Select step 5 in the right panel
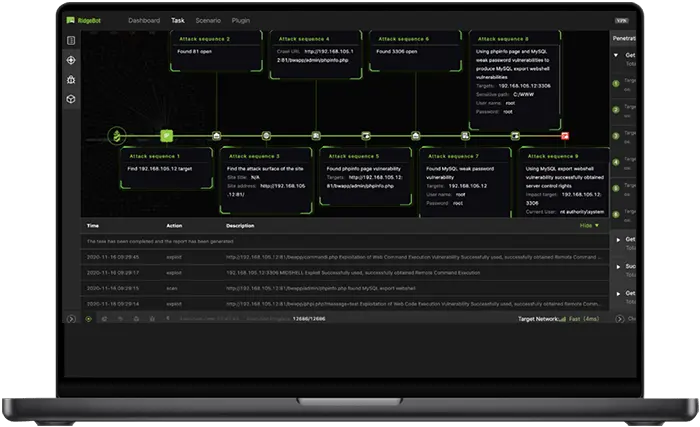The image size is (700, 427). point(616,188)
